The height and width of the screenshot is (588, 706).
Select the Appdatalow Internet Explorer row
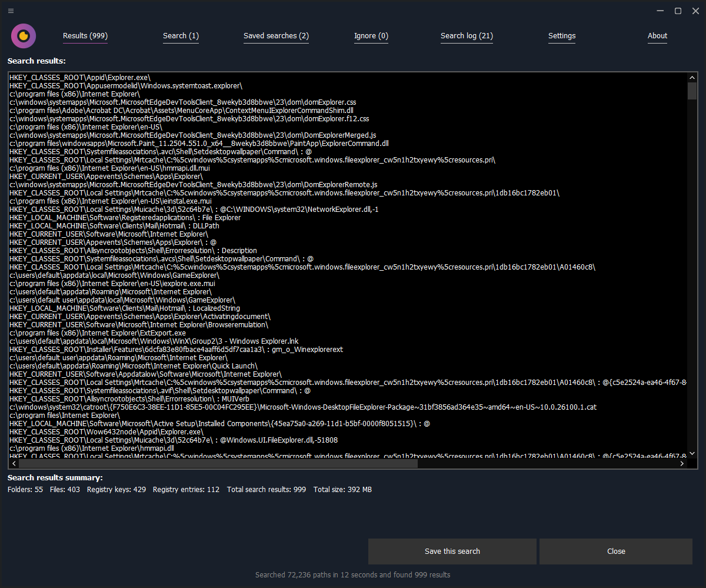(x=348, y=374)
